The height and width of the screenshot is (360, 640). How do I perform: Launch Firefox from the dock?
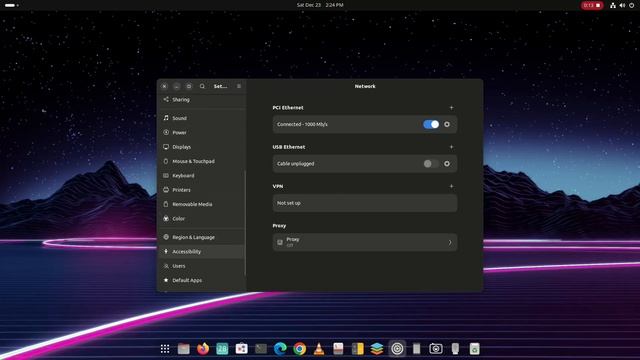pos(203,349)
